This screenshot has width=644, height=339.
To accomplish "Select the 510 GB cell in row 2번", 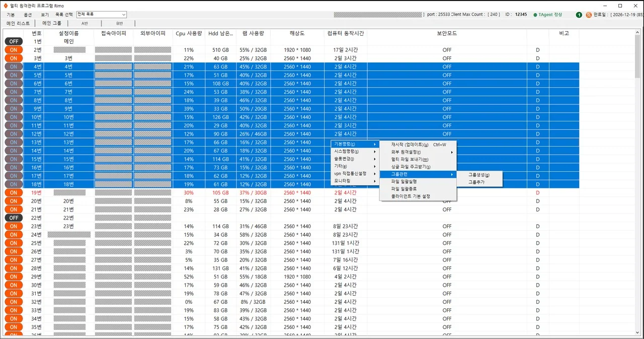I will click(x=220, y=50).
